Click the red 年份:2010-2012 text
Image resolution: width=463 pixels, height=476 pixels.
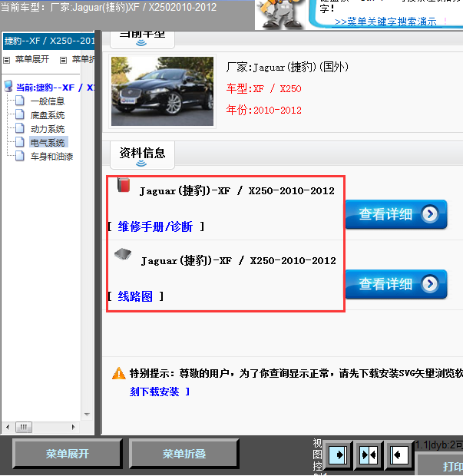click(x=264, y=110)
